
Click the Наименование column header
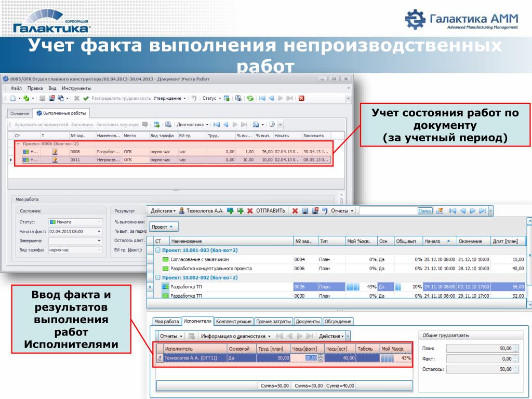[x=231, y=241]
